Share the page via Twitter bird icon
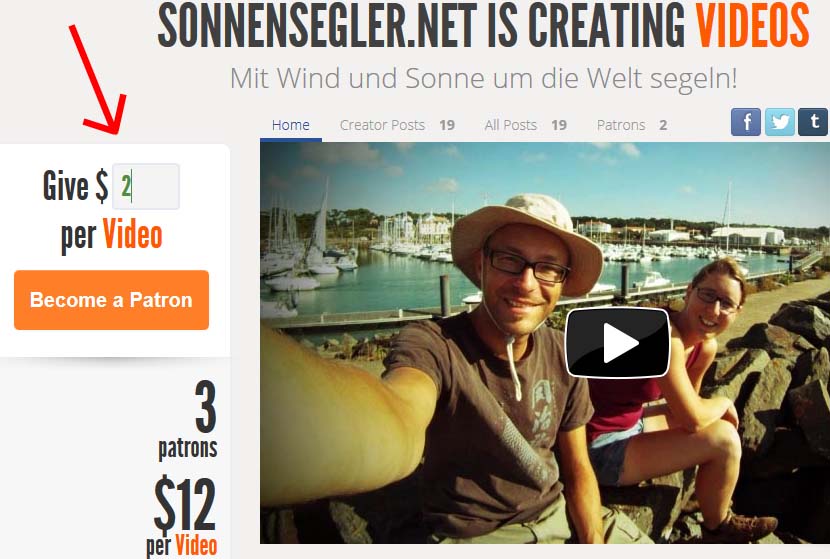Image resolution: width=830 pixels, height=559 pixels. [779, 122]
